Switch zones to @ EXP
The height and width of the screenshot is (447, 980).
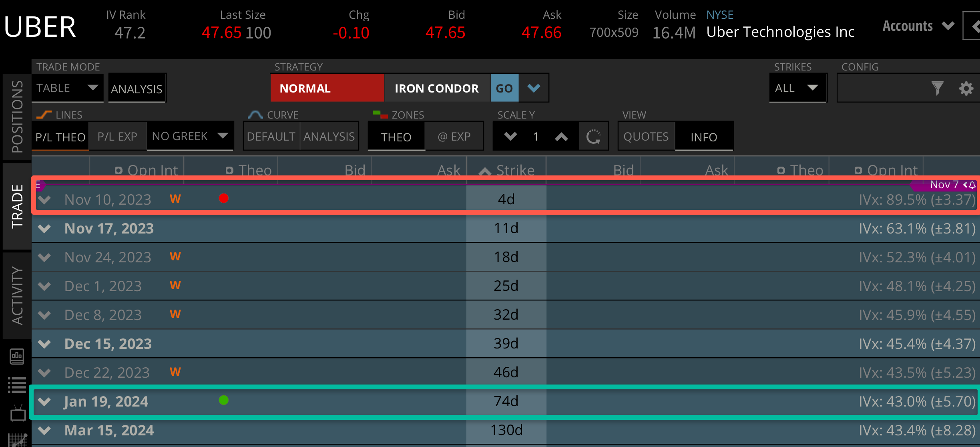point(454,137)
